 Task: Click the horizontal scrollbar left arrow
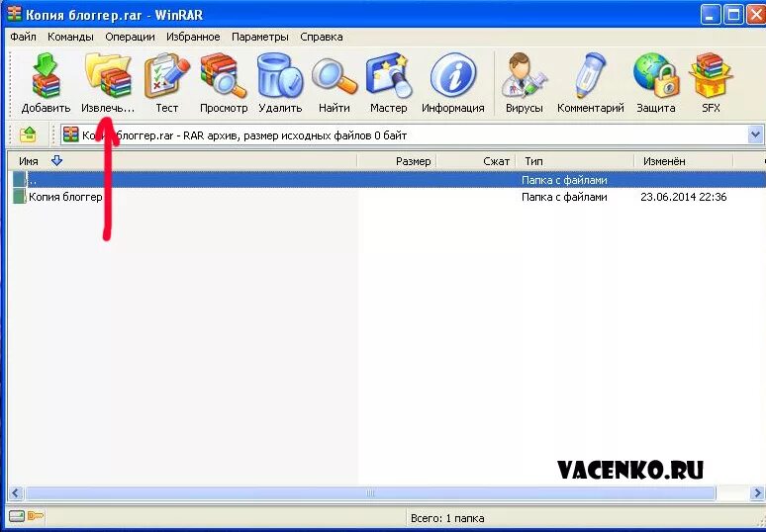16,493
